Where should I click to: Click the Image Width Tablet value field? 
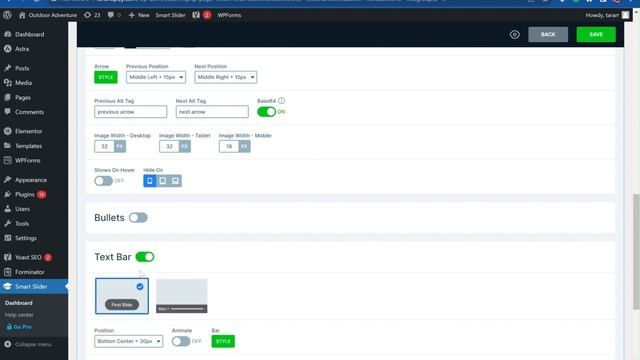pos(169,146)
